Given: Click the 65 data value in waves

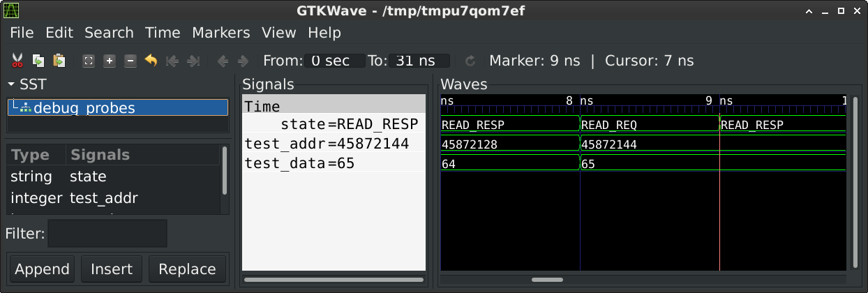Looking at the screenshot, I should 588,164.
